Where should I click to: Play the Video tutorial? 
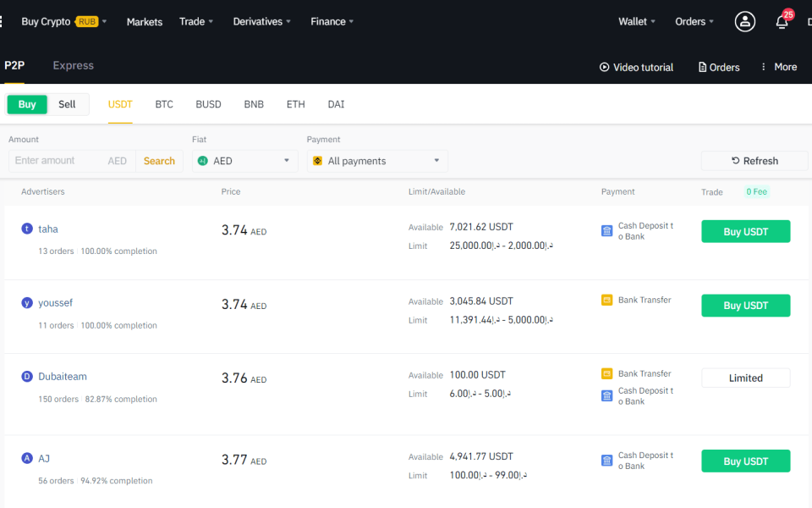point(636,66)
